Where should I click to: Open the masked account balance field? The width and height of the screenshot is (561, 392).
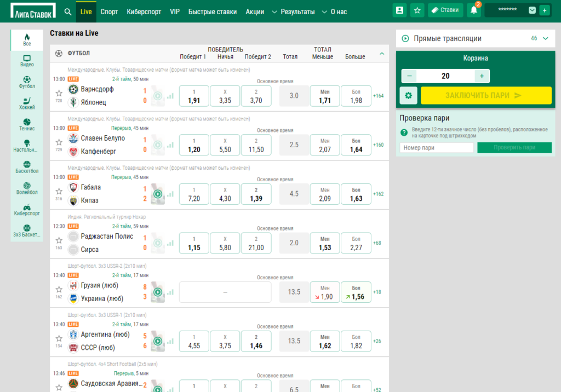(x=507, y=10)
